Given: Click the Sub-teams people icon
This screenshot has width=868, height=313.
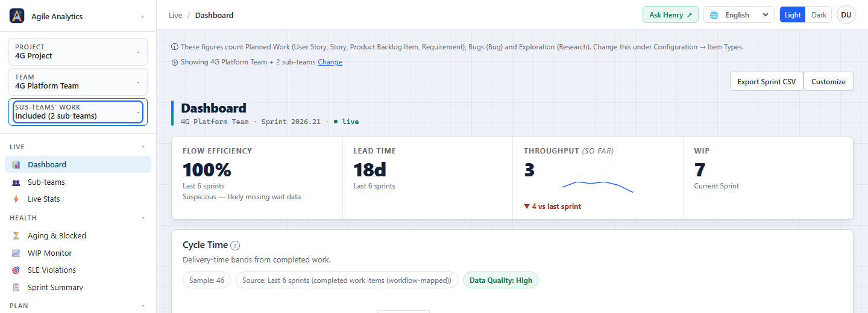Looking at the screenshot, I should coord(16,182).
